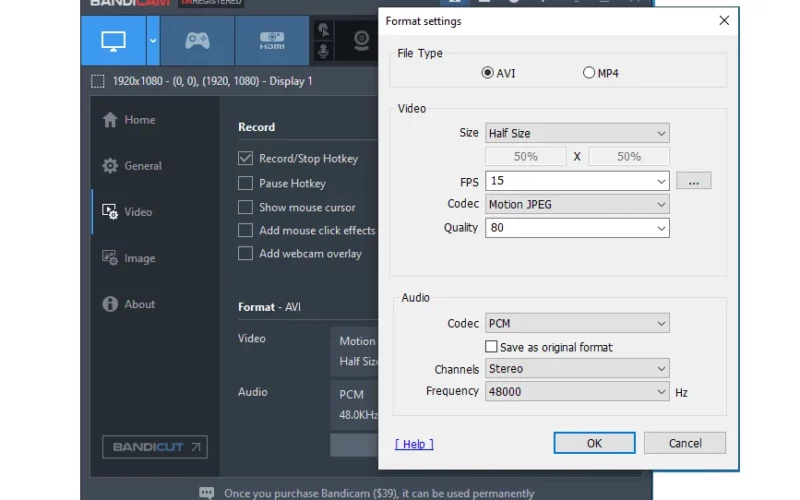Enable Save as original format checkbox
Image resolution: width=800 pixels, height=500 pixels.
491,347
